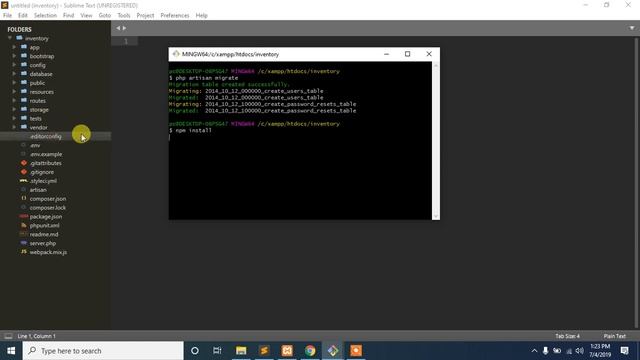The image size is (640, 360).
Task: Open the View menu
Action: 86,15
